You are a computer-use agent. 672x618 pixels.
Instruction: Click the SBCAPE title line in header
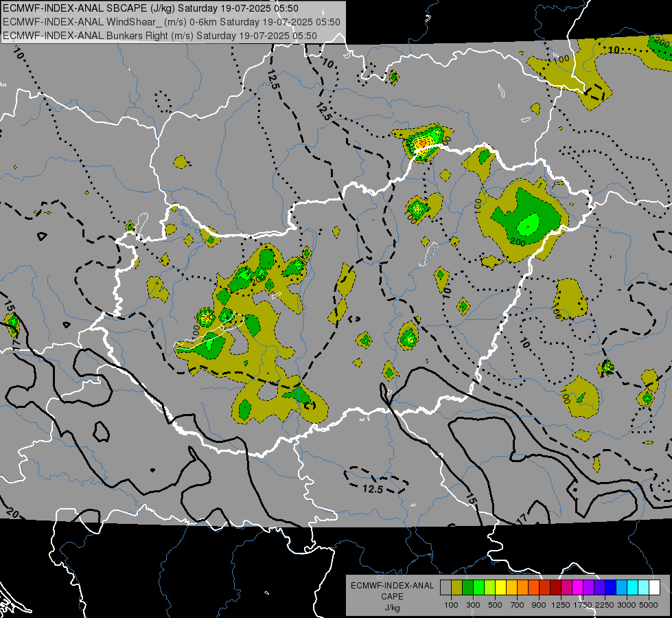pyautogui.click(x=151, y=8)
